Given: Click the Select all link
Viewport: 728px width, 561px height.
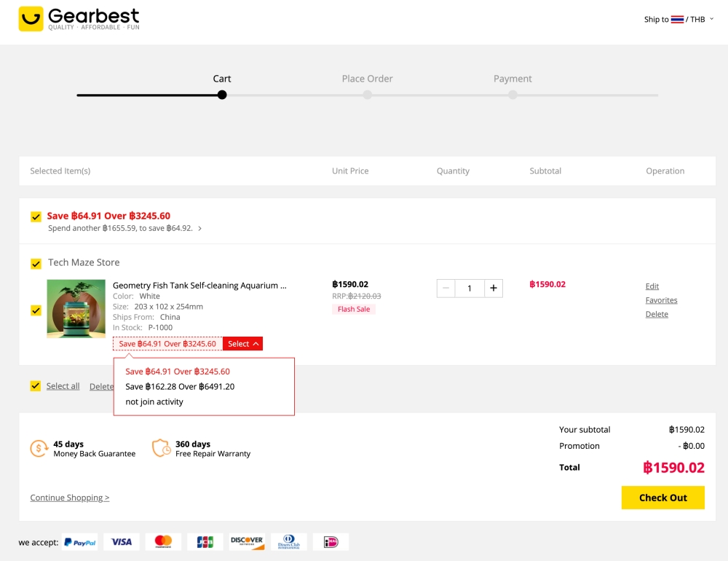Looking at the screenshot, I should [63, 385].
